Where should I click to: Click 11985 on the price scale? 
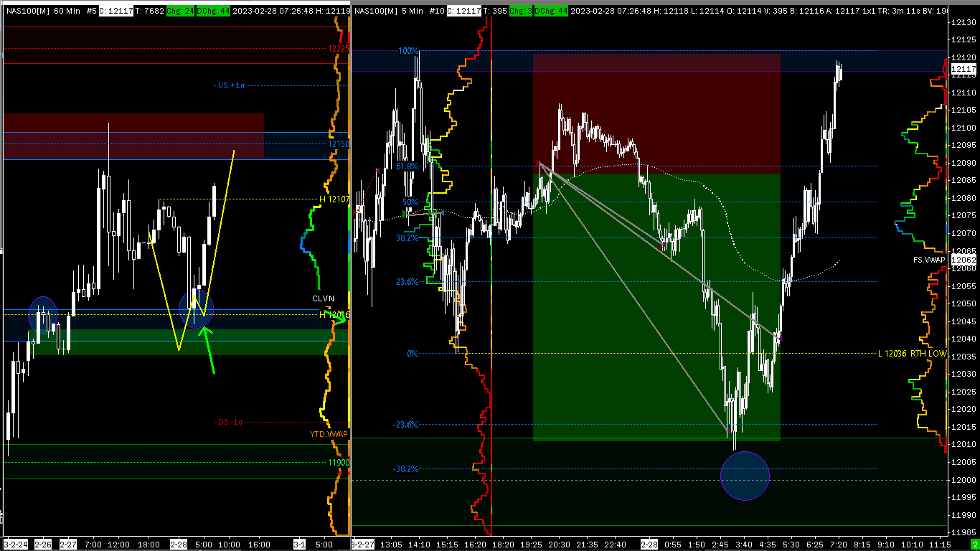(x=963, y=532)
